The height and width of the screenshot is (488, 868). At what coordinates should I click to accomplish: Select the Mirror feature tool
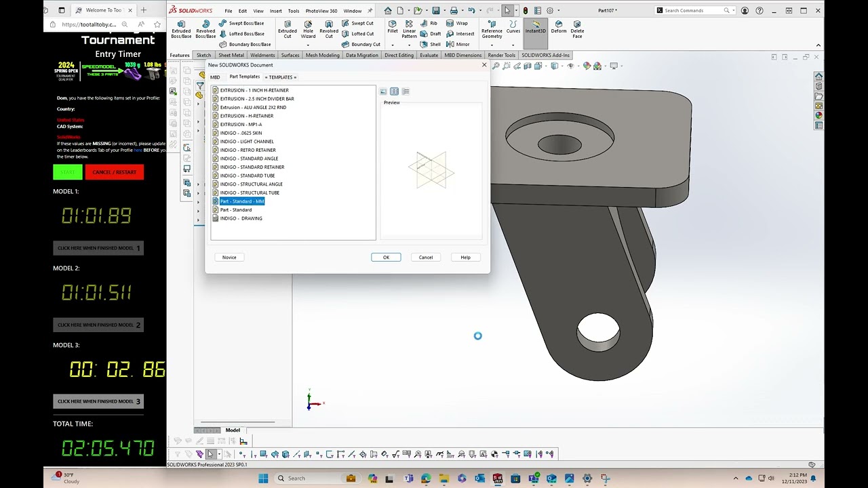pos(458,45)
